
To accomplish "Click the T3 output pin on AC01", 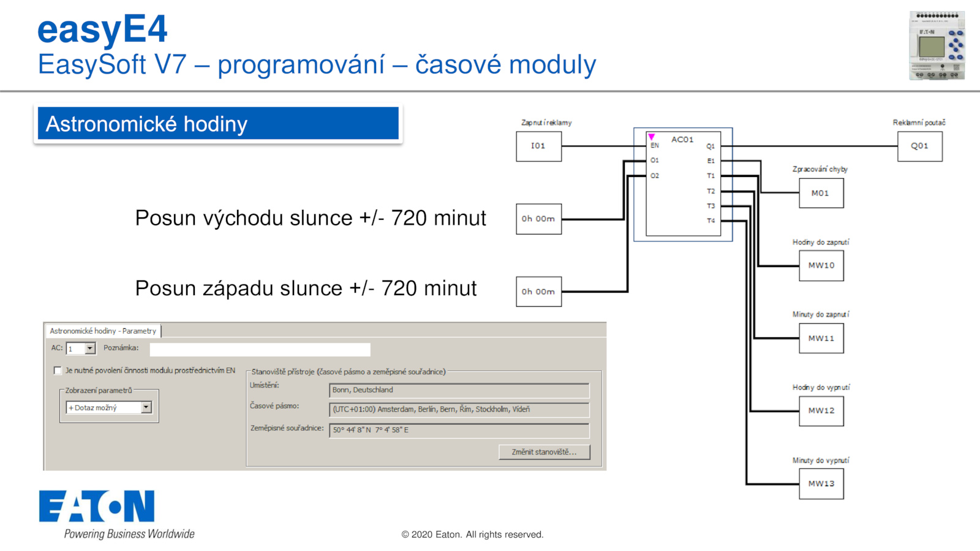I will (711, 206).
